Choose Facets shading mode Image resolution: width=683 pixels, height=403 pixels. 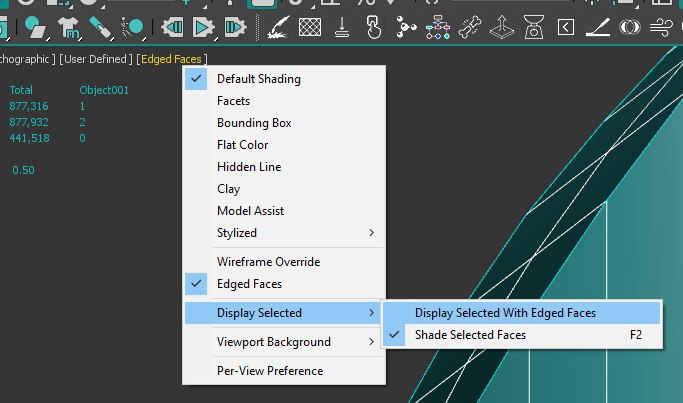pos(284,101)
